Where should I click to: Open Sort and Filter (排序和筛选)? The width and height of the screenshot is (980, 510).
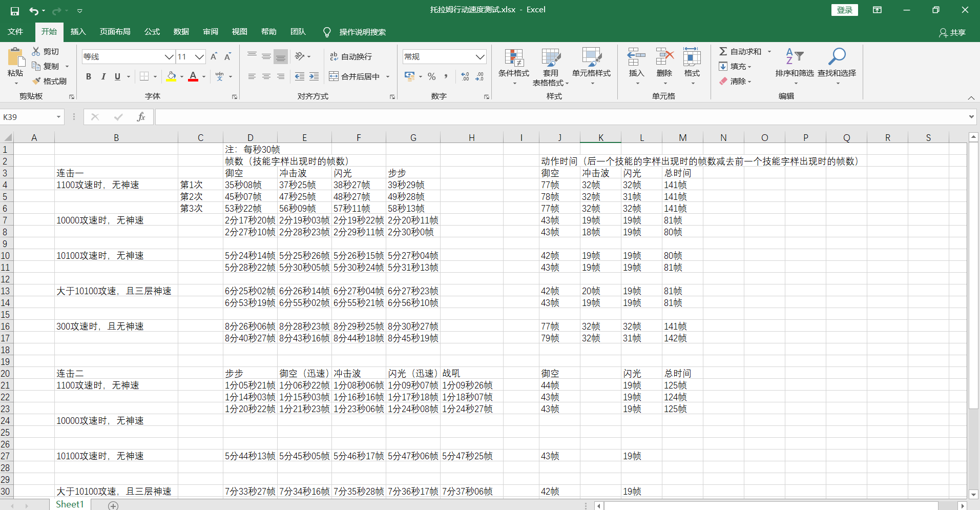click(795, 67)
